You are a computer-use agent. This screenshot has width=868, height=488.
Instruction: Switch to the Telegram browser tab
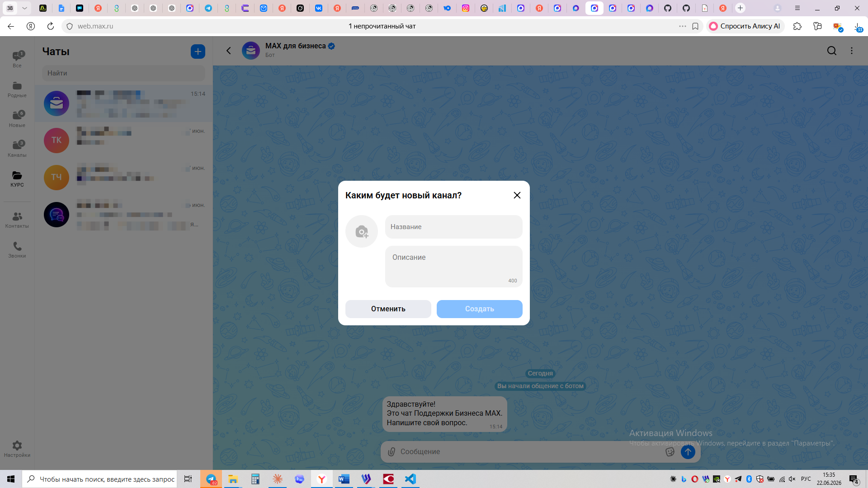point(208,8)
